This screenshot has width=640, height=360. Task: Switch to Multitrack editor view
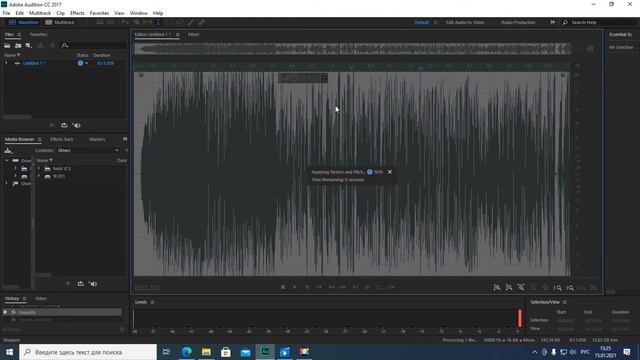pyautogui.click(x=60, y=22)
